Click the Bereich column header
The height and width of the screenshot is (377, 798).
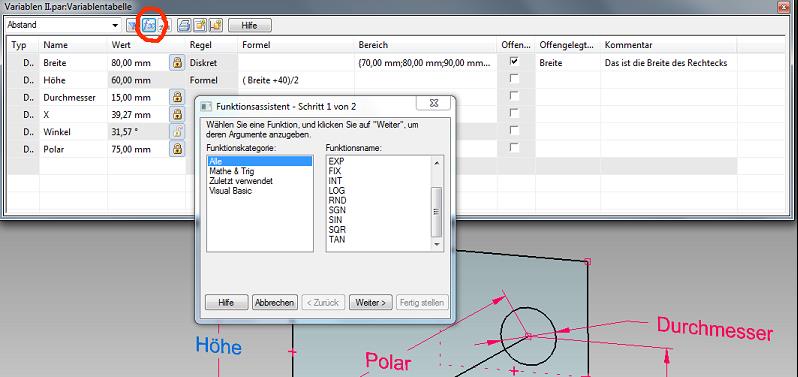tap(426, 45)
